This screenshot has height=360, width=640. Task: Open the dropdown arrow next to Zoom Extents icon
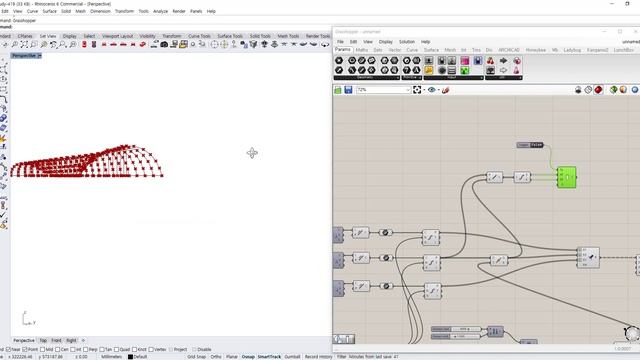coord(424,90)
